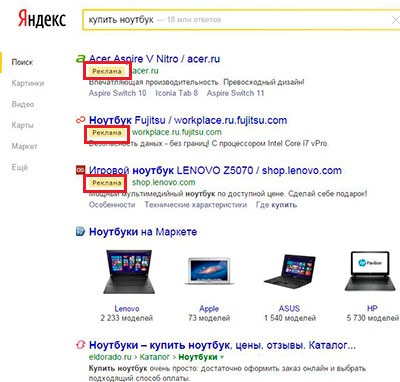The height and width of the screenshot is (382, 400).
Task: Click the Fujitsu infinity favicon
Action: (81, 120)
